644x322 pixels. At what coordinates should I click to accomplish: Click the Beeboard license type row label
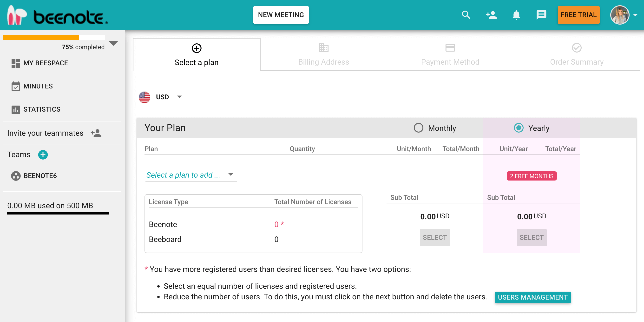(x=165, y=239)
